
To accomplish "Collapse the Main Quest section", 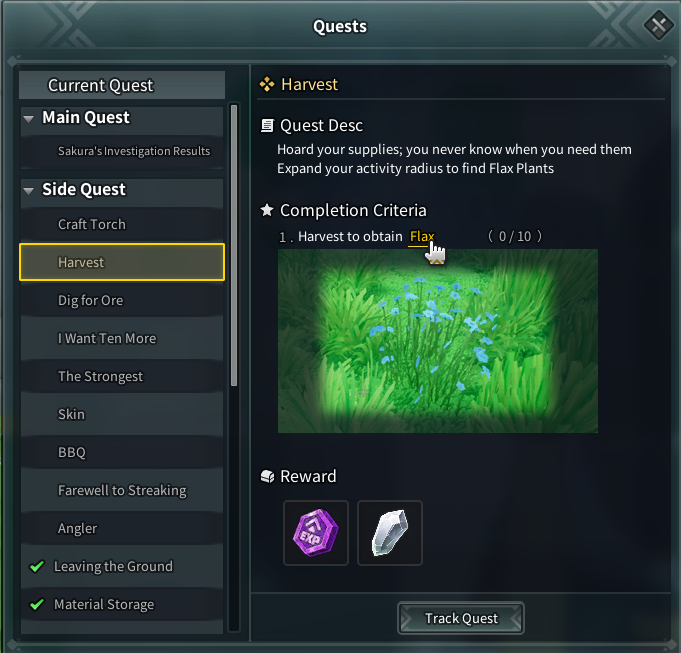I will click(29, 118).
